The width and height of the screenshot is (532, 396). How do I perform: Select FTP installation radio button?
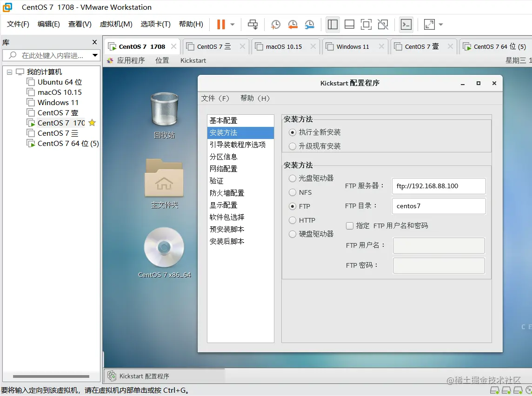[292, 206]
